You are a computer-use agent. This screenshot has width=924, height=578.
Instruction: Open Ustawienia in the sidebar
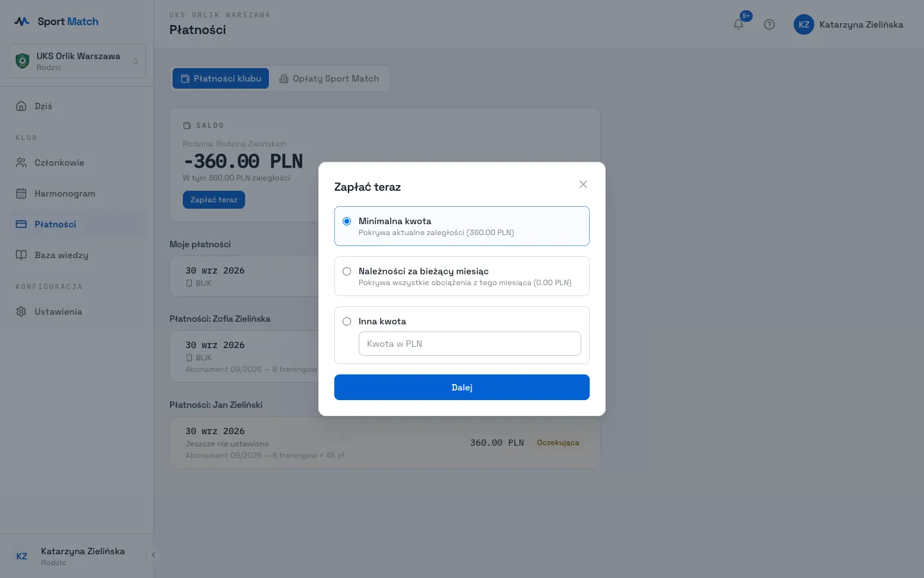[77, 311]
